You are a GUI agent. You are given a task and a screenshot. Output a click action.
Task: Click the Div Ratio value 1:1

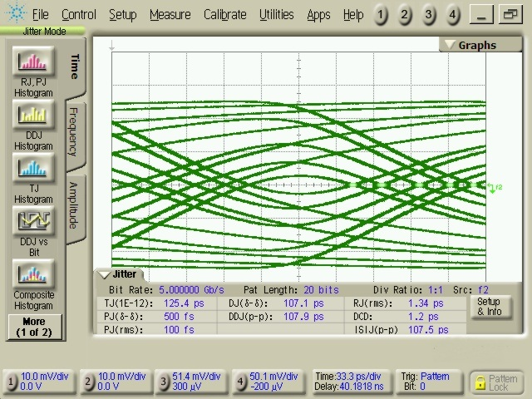[x=436, y=290]
